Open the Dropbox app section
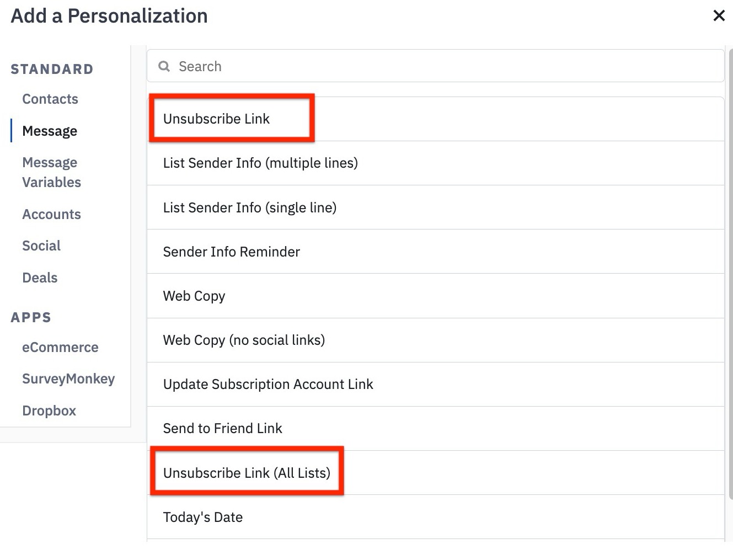Screen dimensions: 733x560 click(x=49, y=410)
